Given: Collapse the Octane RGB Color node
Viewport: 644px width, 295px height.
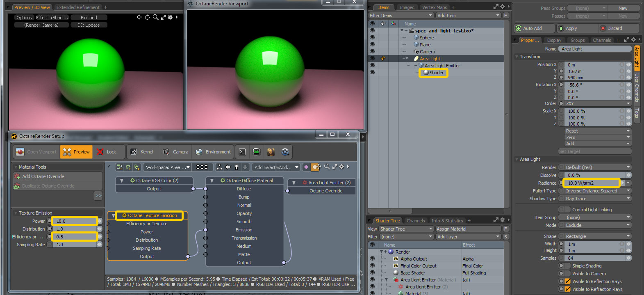Looking at the screenshot, I should [x=122, y=181].
